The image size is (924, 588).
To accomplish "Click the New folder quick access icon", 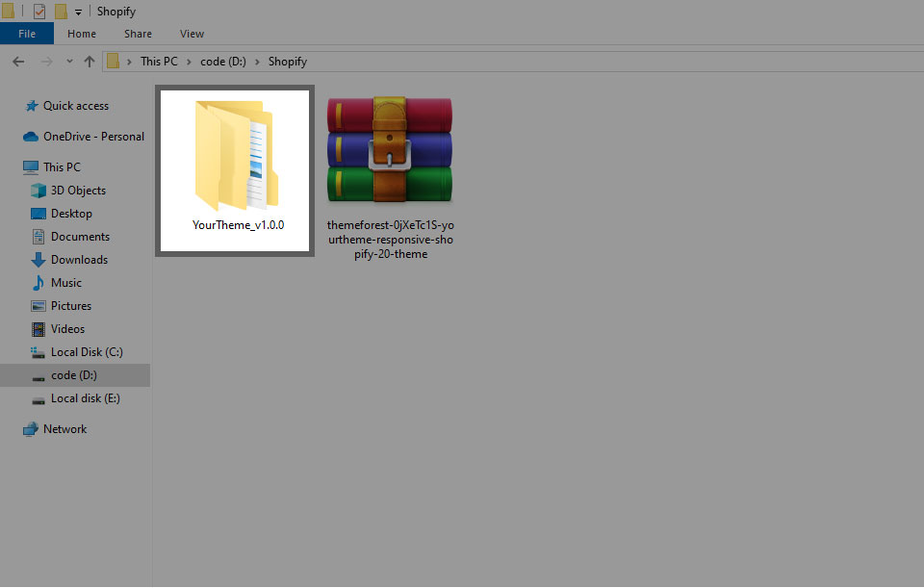I will pyautogui.click(x=61, y=12).
